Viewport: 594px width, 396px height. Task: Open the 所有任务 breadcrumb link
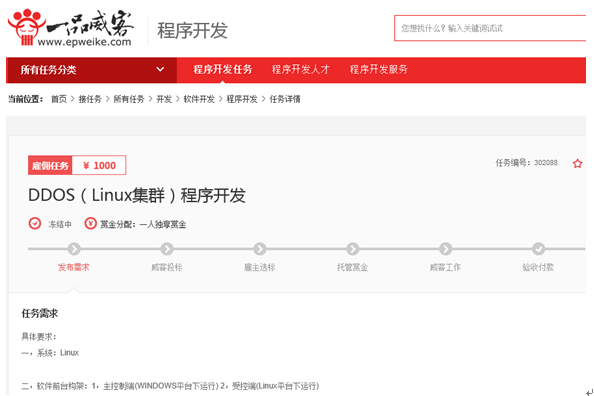pyautogui.click(x=129, y=99)
